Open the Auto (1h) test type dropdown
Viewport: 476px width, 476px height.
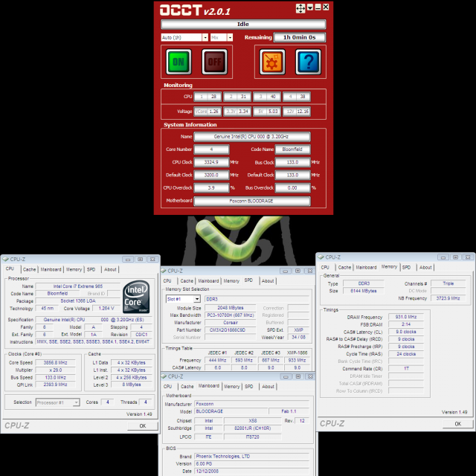[x=205, y=37]
